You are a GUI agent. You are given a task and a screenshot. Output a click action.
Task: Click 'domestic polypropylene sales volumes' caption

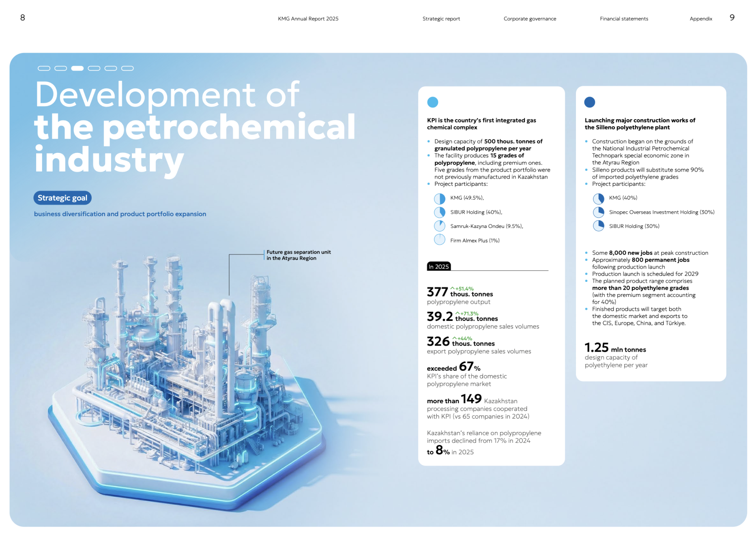pos(483,326)
